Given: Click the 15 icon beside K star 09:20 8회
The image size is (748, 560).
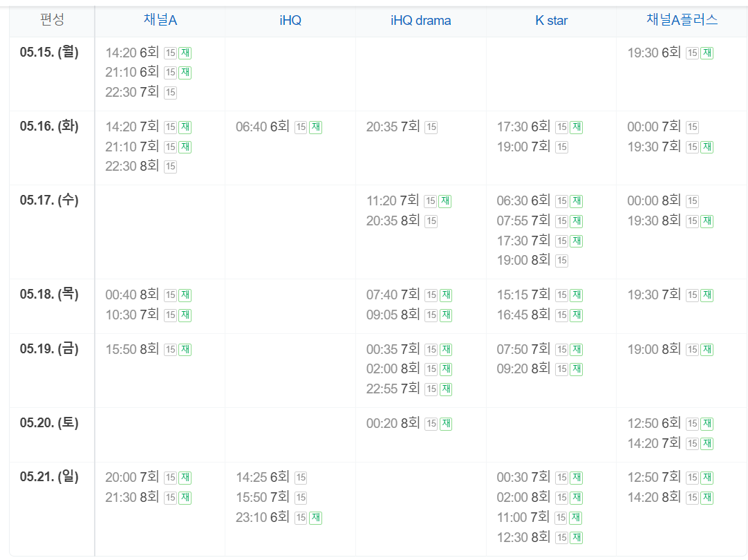Looking at the screenshot, I should (x=562, y=369).
